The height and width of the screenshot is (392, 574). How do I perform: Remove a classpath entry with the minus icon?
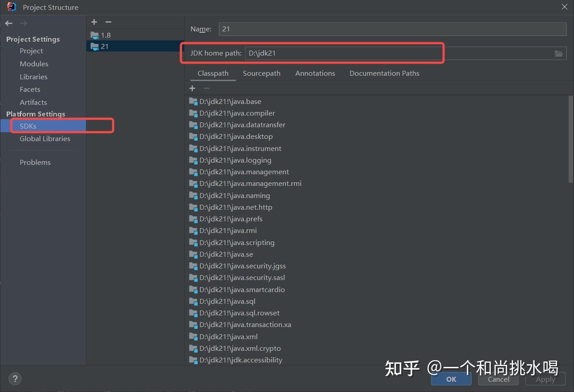(206, 88)
